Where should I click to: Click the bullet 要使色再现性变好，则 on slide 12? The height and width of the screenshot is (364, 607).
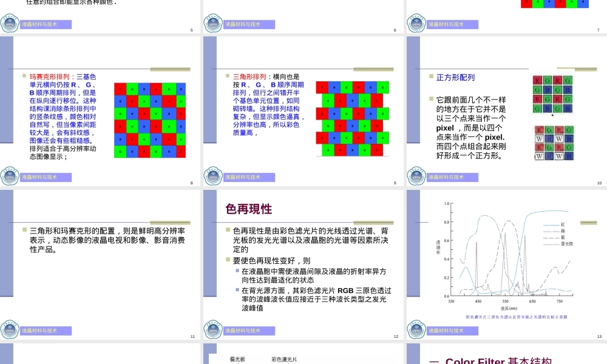pyautogui.click(x=272, y=261)
